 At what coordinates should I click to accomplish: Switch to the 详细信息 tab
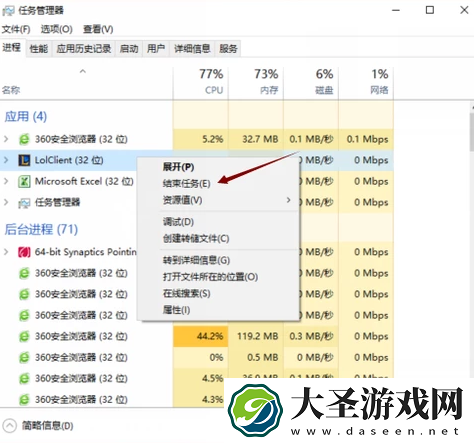point(192,49)
